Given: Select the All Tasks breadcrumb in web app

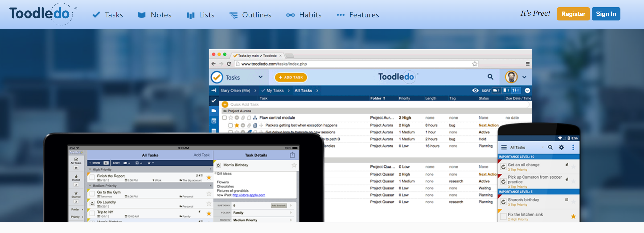Looking at the screenshot, I should click(303, 90).
